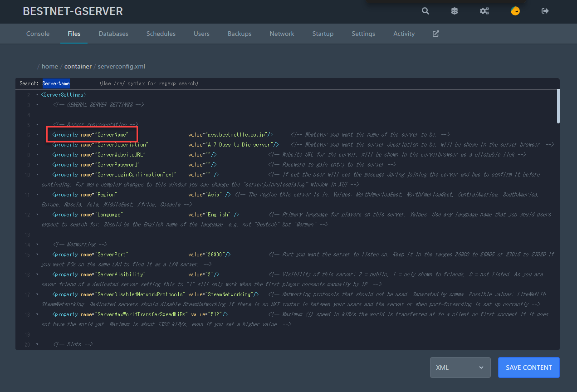Viewport: 577px width, 392px height.
Task: Collapse the ServerSettings fold arrow on line 2
Action: (x=37, y=95)
